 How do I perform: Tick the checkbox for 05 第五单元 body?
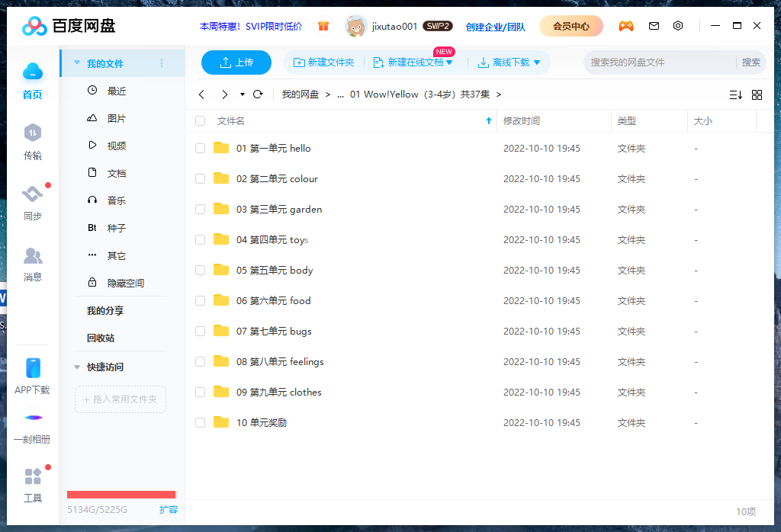pos(200,271)
